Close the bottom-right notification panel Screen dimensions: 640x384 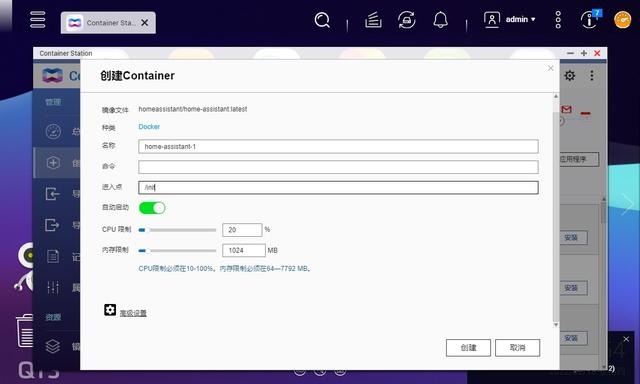[x=626, y=339]
